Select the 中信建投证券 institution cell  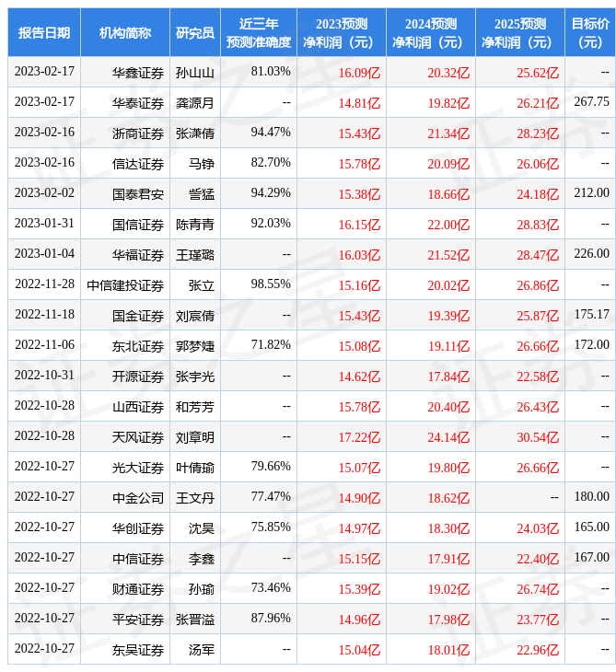coord(125,285)
